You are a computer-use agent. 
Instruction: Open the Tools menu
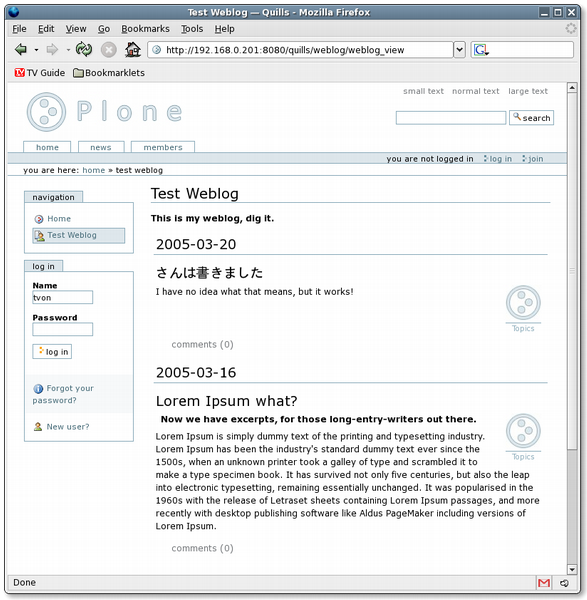pyautogui.click(x=192, y=29)
